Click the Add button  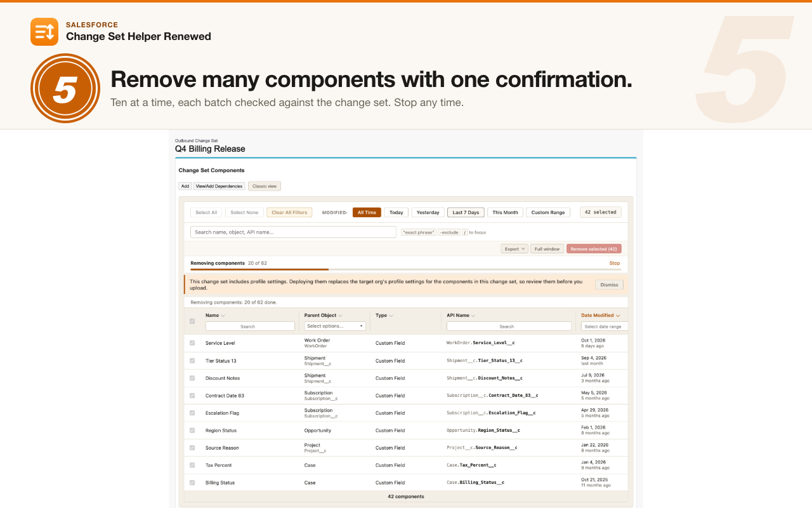coord(185,186)
